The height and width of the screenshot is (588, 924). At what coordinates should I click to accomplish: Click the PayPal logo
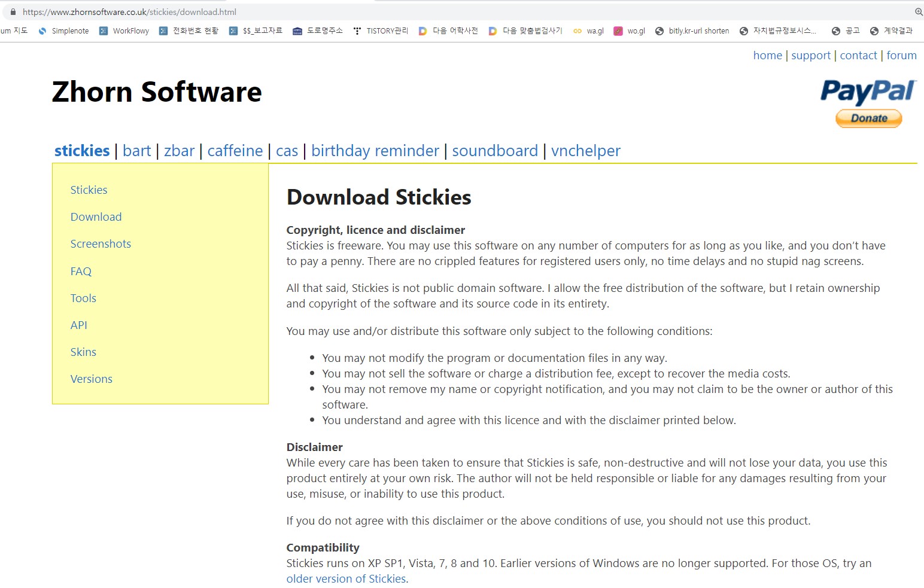click(868, 92)
